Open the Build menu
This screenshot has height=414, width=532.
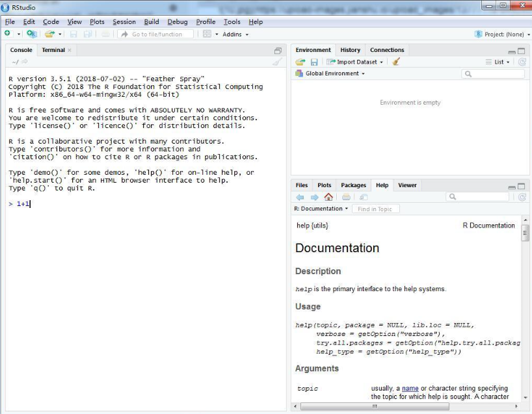click(152, 21)
